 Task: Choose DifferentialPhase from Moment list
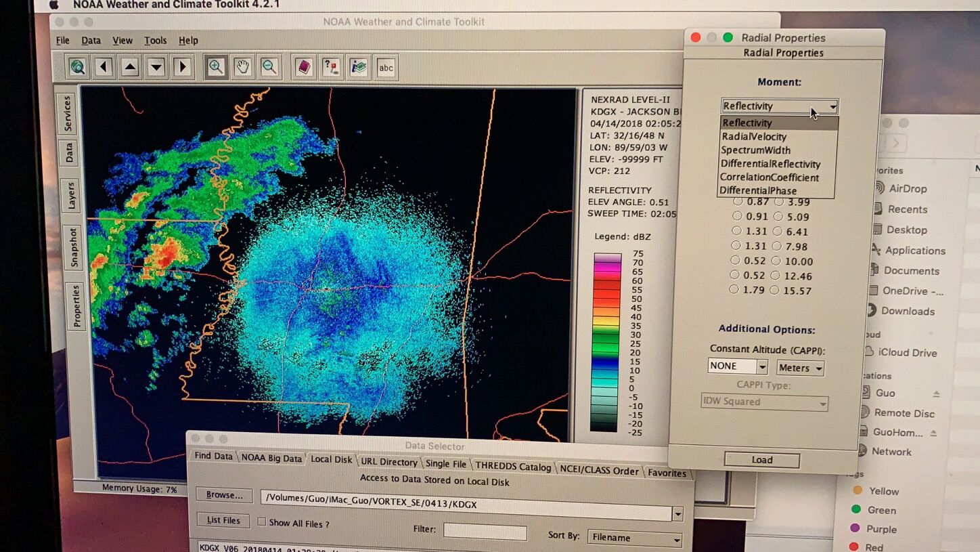pyautogui.click(x=757, y=190)
